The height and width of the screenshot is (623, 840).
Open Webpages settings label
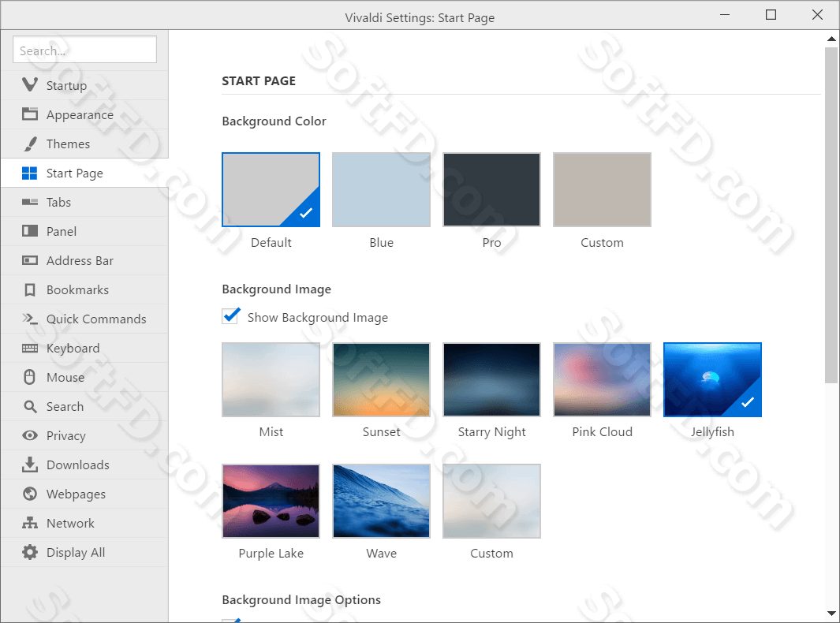[76, 494]
